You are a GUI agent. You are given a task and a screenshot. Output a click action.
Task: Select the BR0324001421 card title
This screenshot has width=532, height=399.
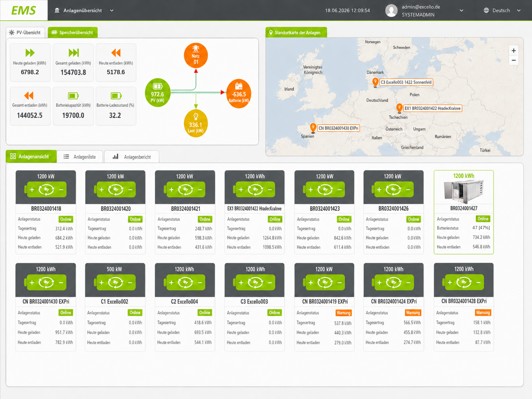[x=186, y=209]
